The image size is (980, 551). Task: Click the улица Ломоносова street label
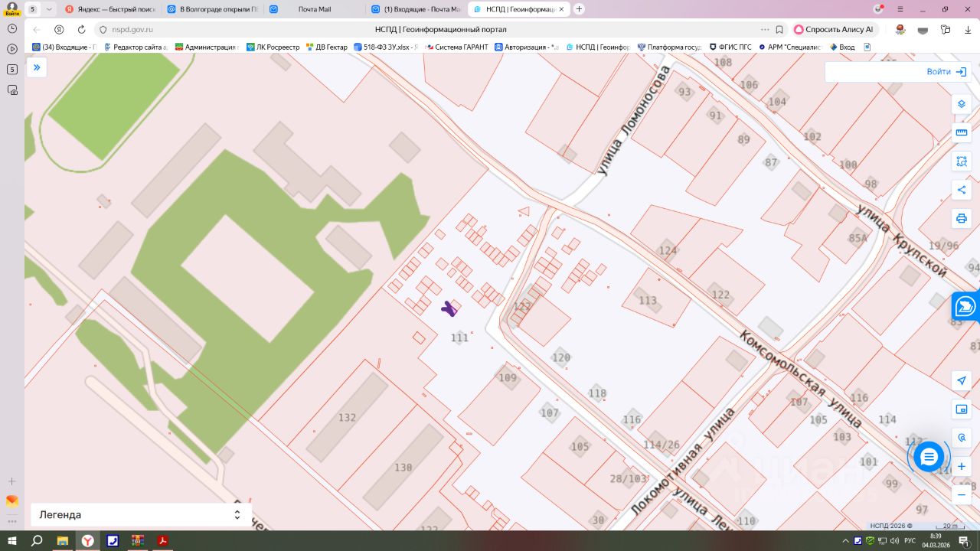633,120
